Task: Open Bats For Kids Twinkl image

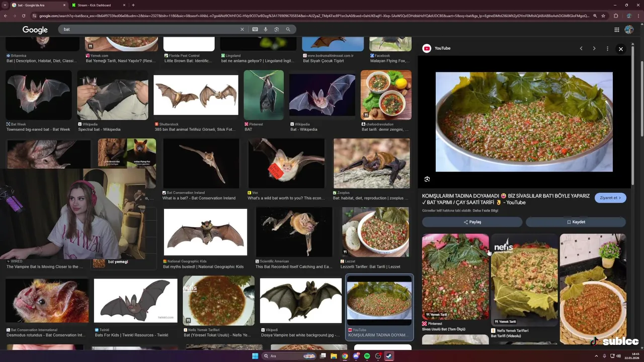Action: click(x=135, y=301)
